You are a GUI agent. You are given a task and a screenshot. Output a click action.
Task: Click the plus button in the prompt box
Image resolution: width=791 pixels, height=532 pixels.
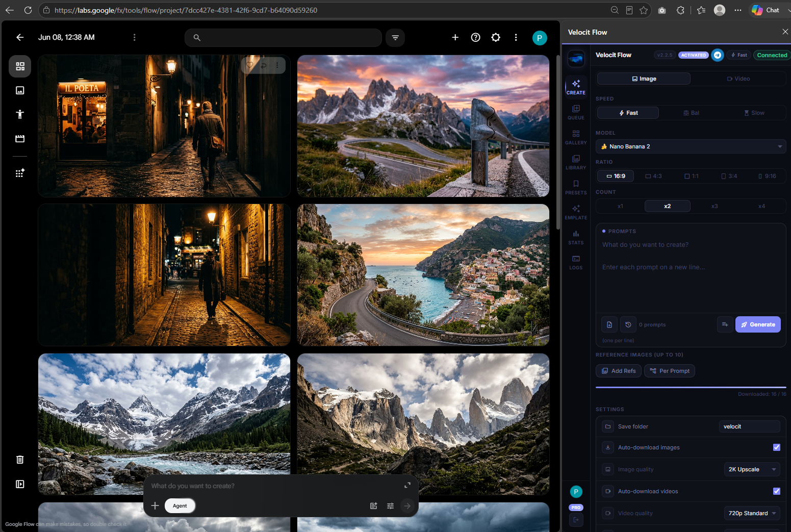[x=155, y=506]
